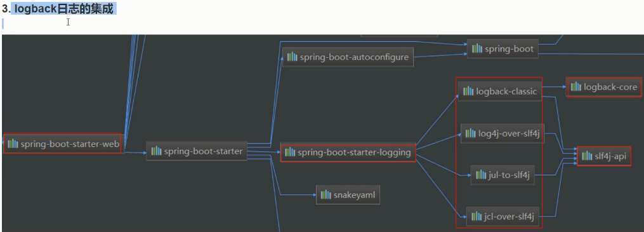
Task: Click the library icon on slf4j-api
Action: (587, 156)
